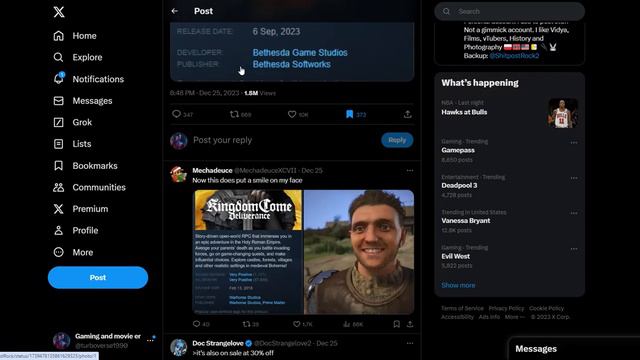Click the Search input field
This screenshot has width=640, height=360.
509,11
